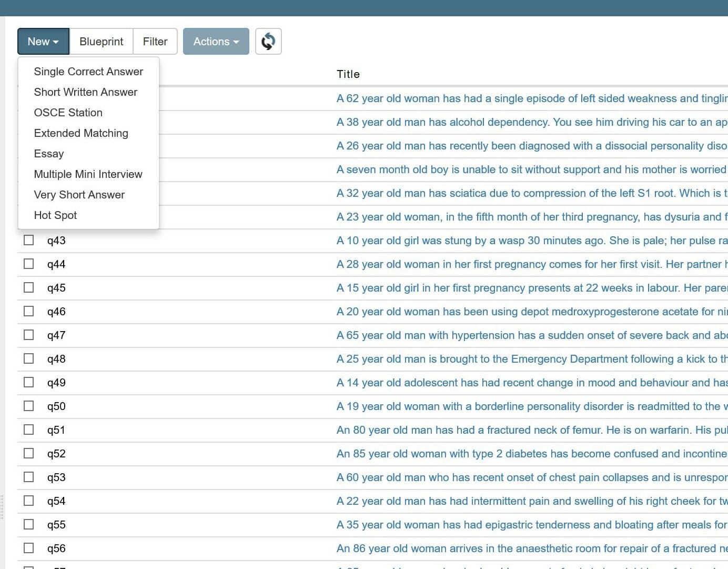Select Single Correct Answer menu option
Viewport: 728px width, 569px height.
[x=88, y=72]
